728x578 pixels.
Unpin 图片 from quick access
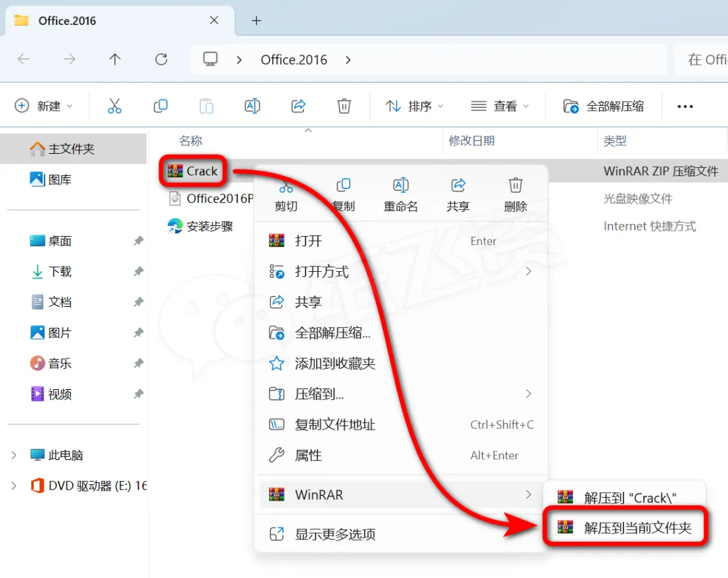tap(138, 333)
